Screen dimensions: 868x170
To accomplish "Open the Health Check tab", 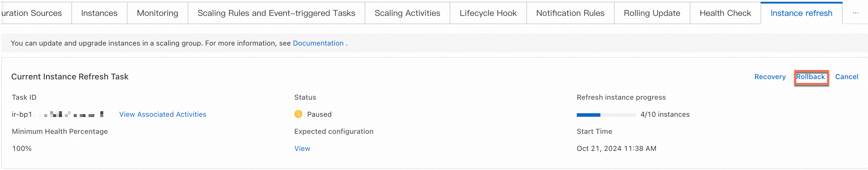I will click(x=725, y=13).
